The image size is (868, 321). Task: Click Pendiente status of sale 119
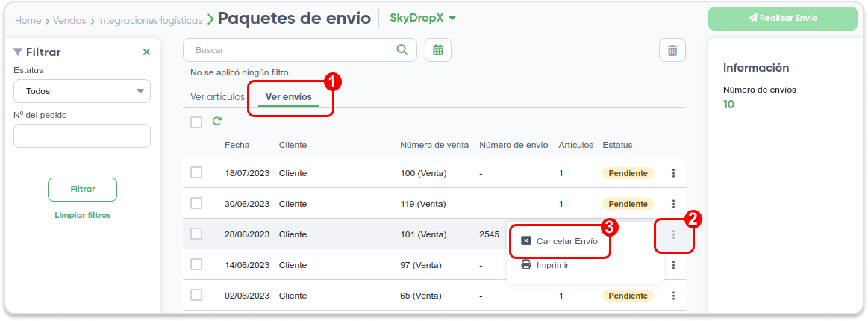[x=628, y=204]
